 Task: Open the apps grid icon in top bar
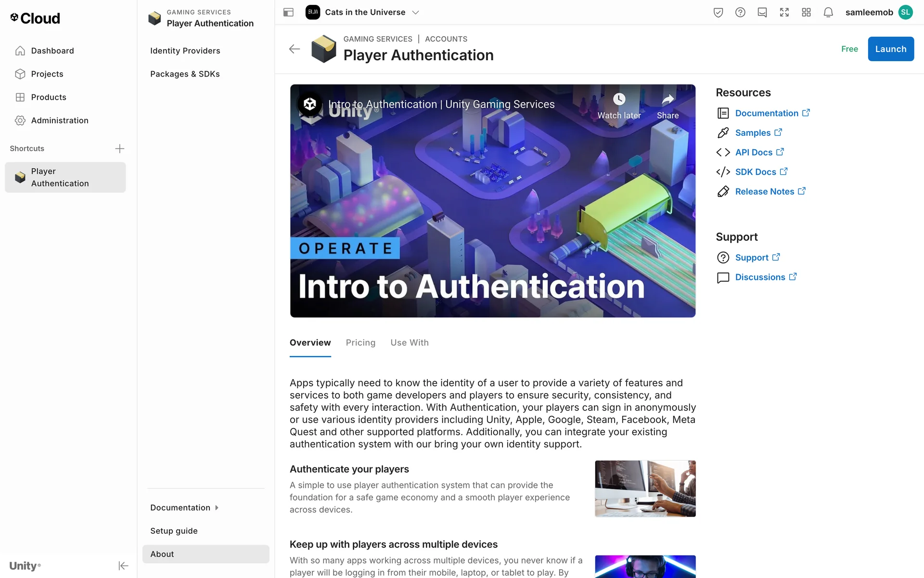point(806,13)
